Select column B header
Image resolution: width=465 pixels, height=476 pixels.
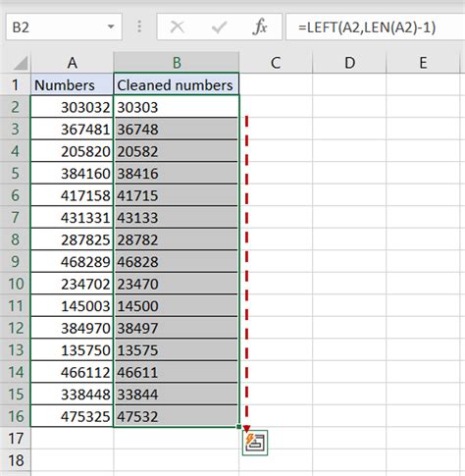[177, 63]
